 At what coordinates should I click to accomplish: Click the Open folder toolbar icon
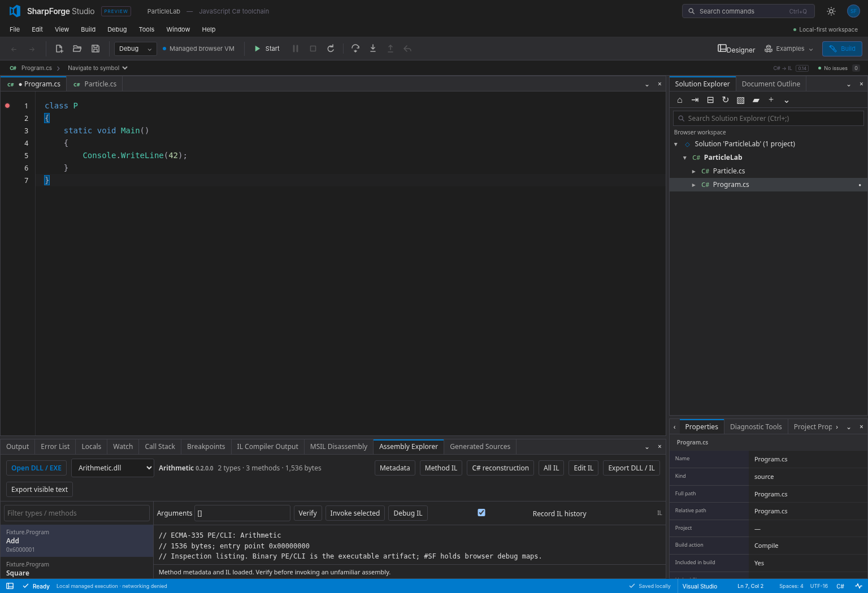coord(77,49)
